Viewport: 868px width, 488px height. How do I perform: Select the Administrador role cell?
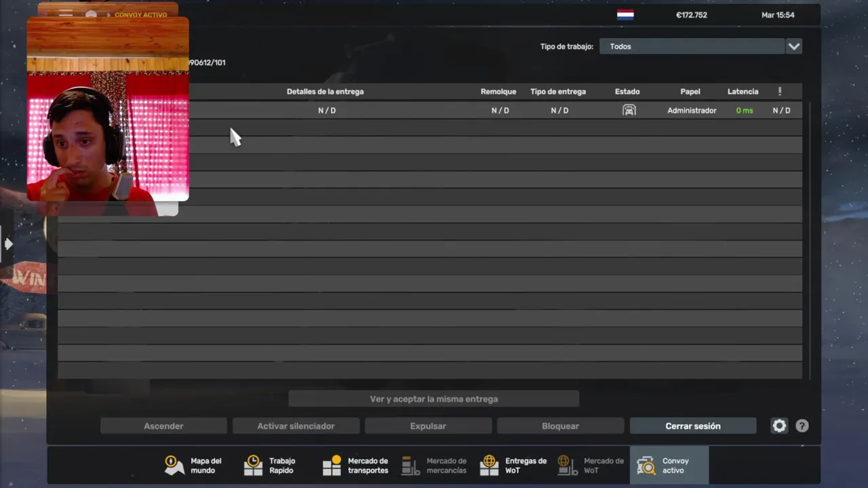(692, 110)
